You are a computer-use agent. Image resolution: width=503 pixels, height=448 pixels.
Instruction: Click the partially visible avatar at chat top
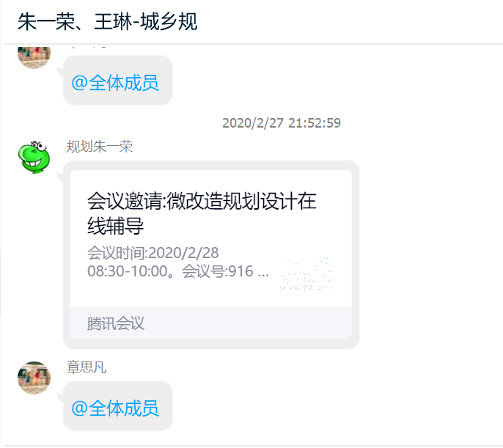[34, 57]
